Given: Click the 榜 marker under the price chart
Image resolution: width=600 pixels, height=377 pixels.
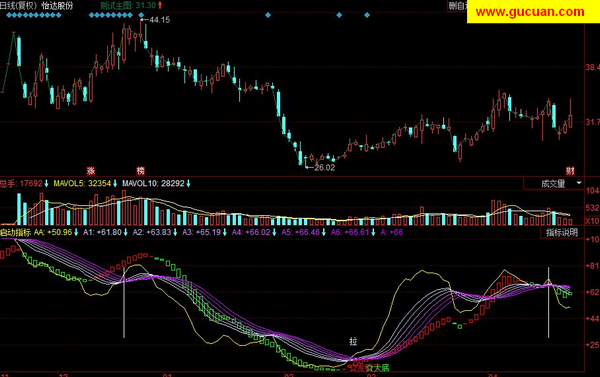Looking at the screenshot, I should [141, 171].
